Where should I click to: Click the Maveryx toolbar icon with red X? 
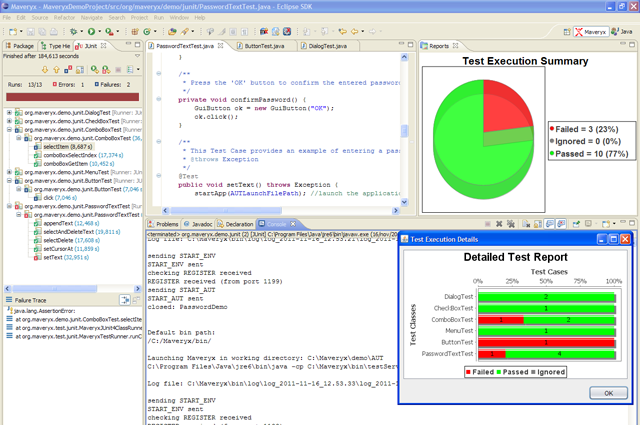(x=287, y=31)
